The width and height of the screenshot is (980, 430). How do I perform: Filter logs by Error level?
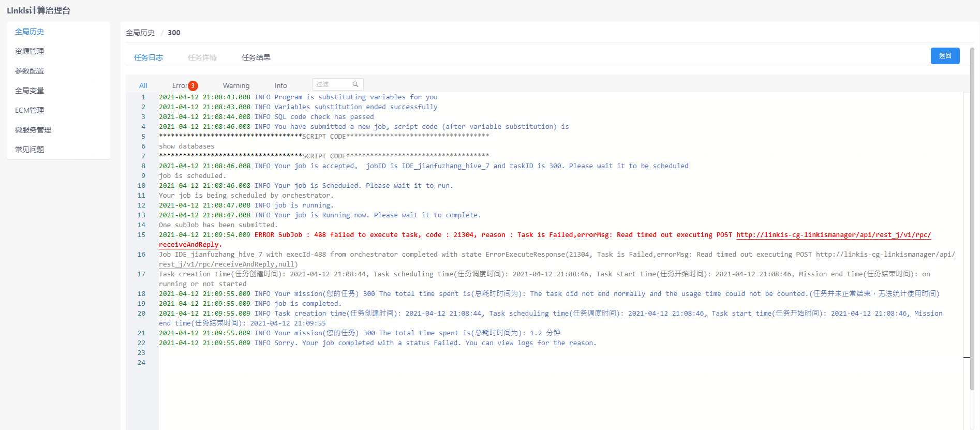[x=180, y=86]
